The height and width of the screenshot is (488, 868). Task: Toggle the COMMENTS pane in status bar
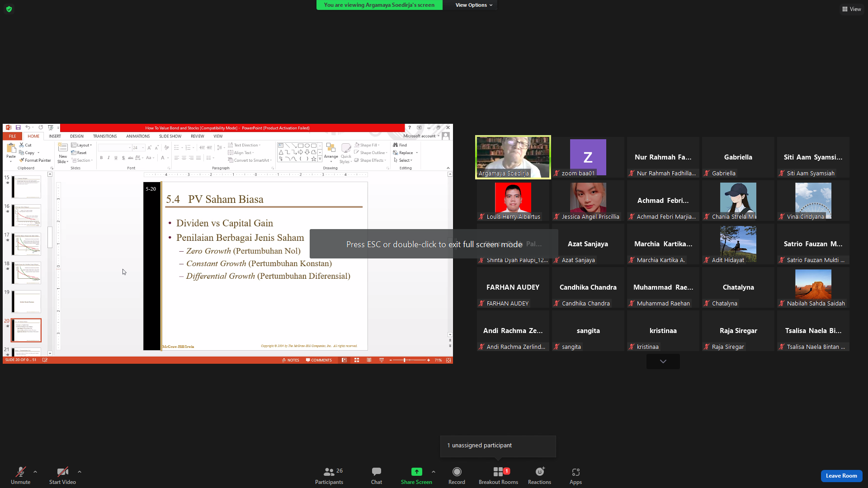coord(319,360)
